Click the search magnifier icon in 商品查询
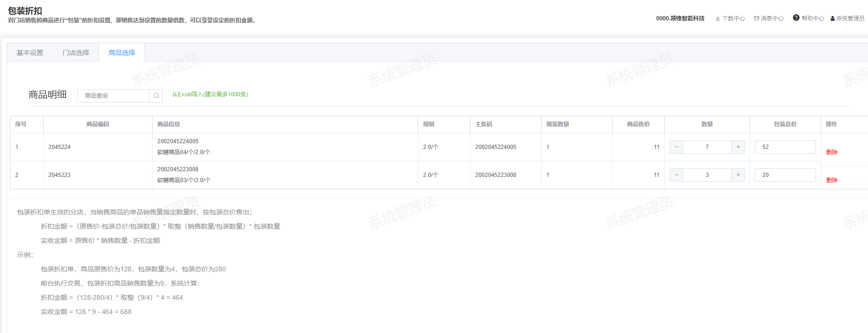868x333 pixels. pos(156,96)
